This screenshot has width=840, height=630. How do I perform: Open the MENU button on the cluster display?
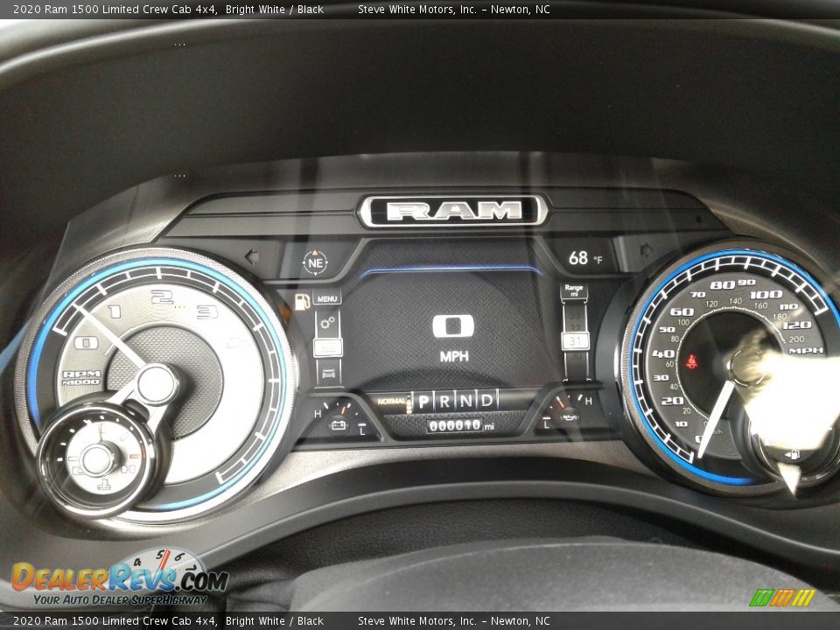[x=327, y=297]
